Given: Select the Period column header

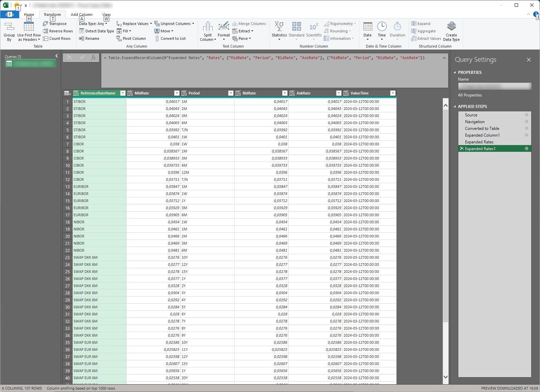Looking at the screenshot, I should point(207,93).
